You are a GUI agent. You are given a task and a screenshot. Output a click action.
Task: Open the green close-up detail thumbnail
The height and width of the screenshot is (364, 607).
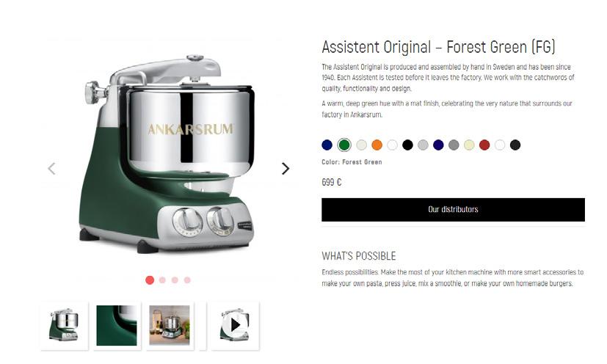(x=117, y=325)
